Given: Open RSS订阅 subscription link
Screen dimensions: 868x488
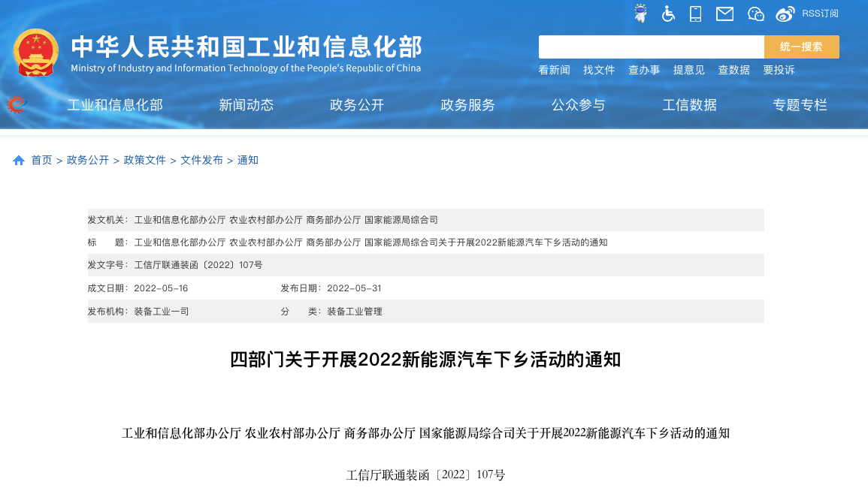Looking at the screenshot, I should [820, 14].
